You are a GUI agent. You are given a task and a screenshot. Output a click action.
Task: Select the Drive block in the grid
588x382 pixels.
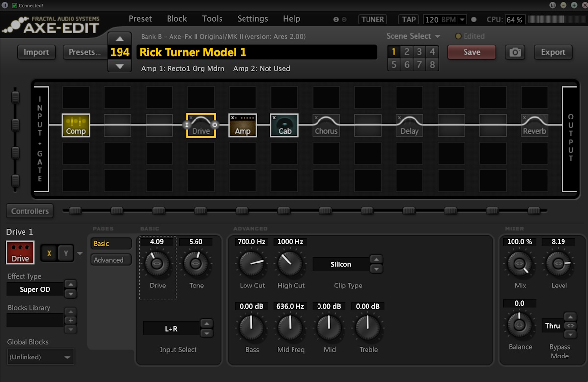pos(201,125)
